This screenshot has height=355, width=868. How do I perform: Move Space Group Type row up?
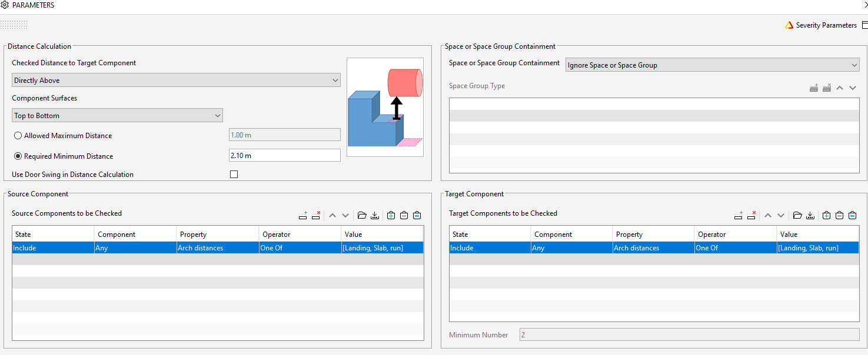pyautogui.click(x=840, y=88)
